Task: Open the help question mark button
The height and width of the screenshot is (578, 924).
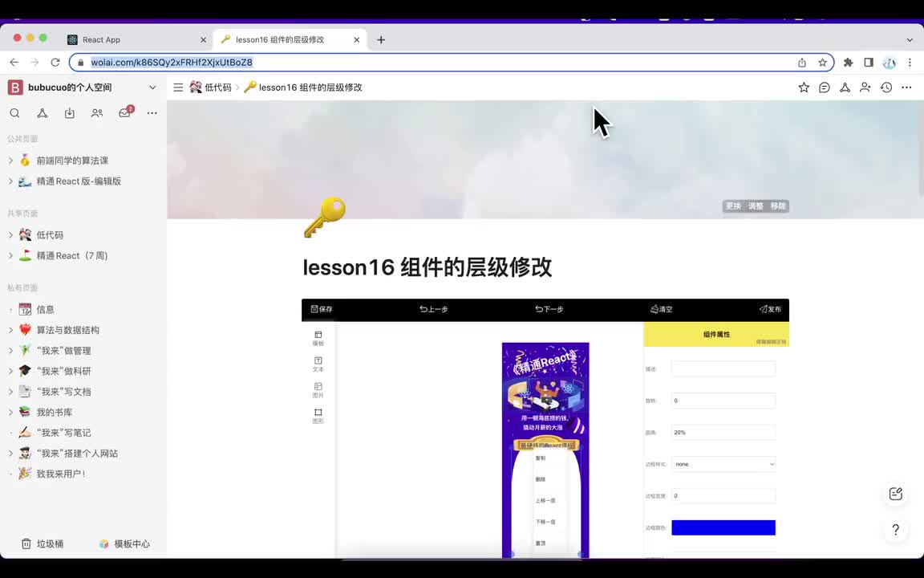Action: coord(896,530)
